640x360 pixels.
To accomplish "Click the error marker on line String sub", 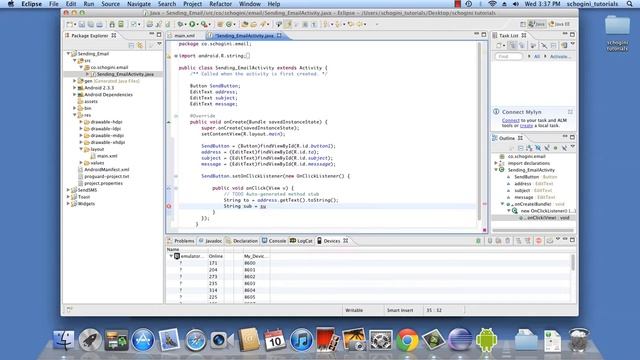I will 169,206.
